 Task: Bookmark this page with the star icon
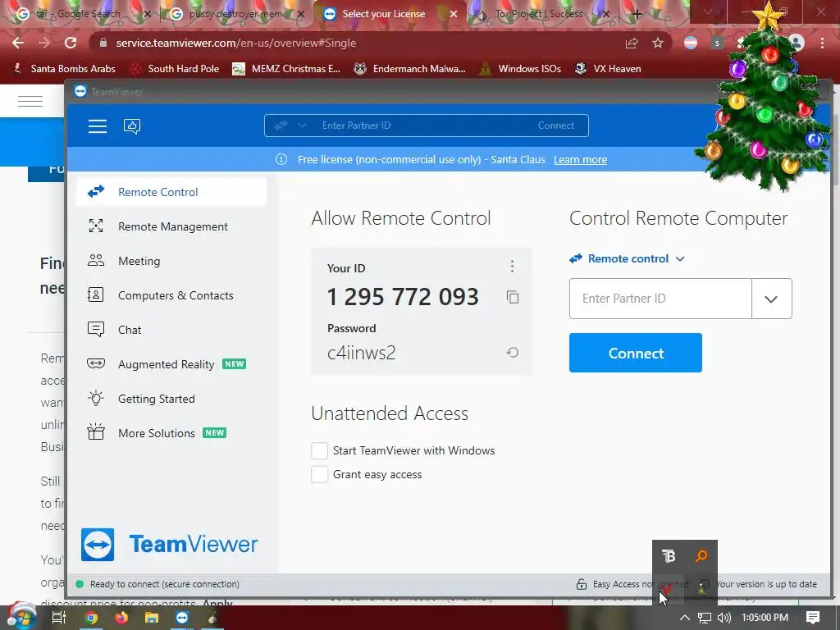pos(658,43)
